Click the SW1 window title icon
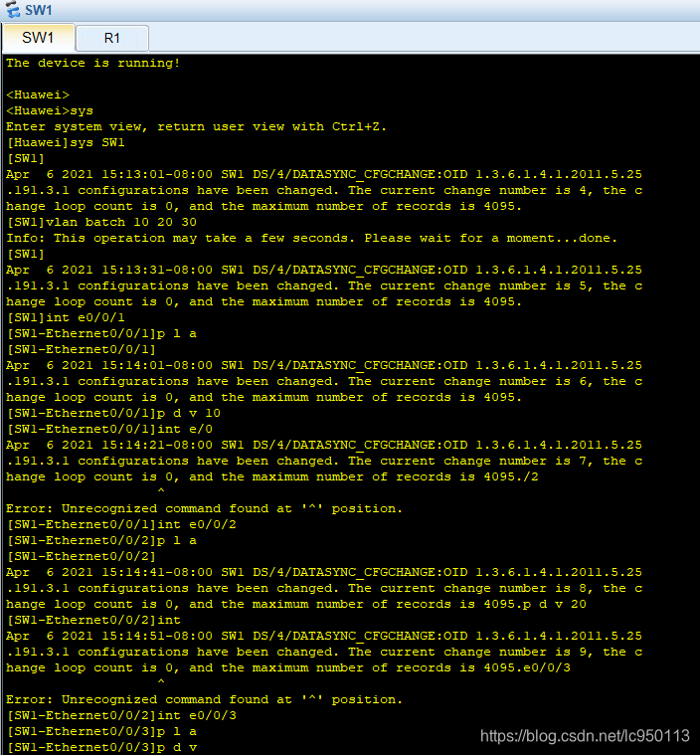 tap(13, 9)
